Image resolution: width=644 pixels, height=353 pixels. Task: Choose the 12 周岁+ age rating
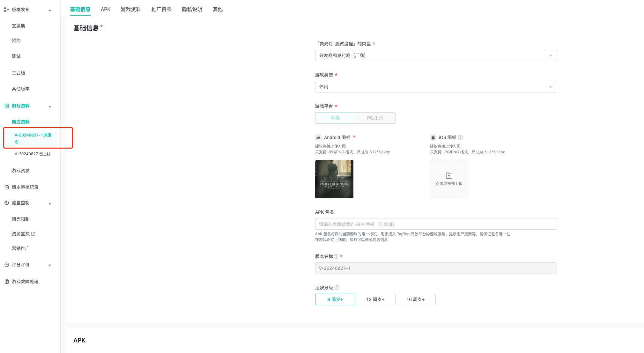[x=375, y=299]
